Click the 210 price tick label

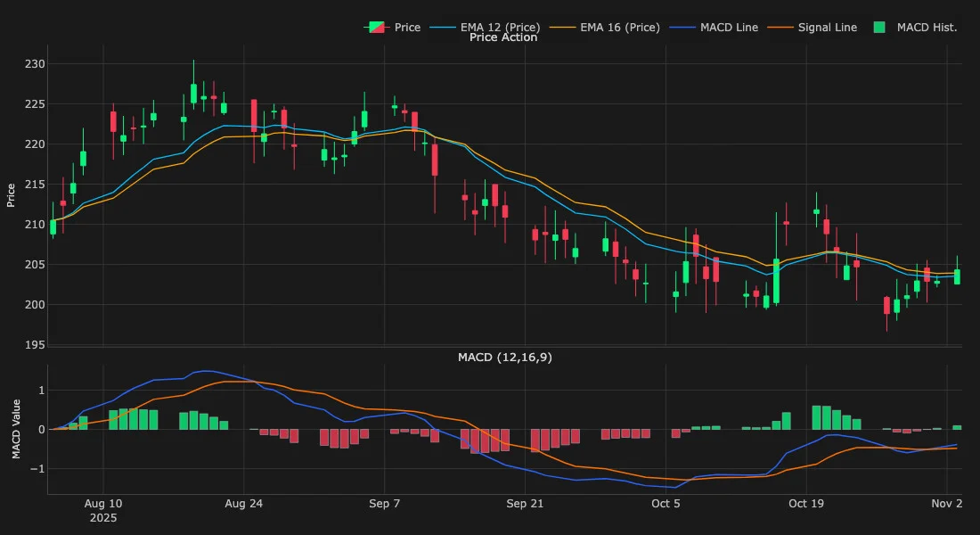point(35,224)
